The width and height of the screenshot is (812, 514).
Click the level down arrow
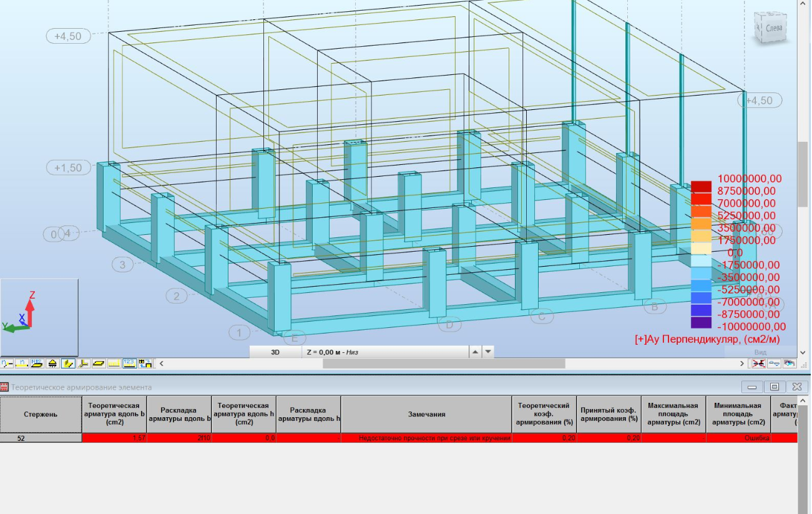pyautogui.click(x=488, y=352)
